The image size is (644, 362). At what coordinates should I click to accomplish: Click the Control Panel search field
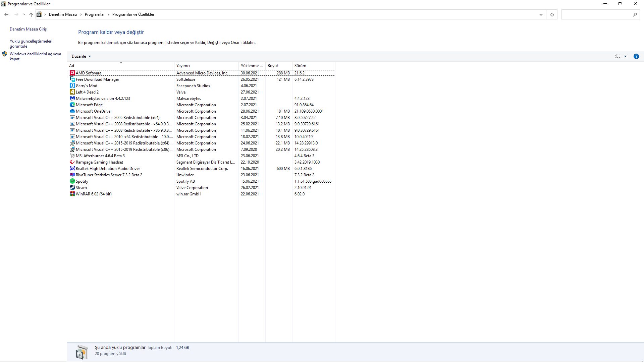click(x=597, y=14)
